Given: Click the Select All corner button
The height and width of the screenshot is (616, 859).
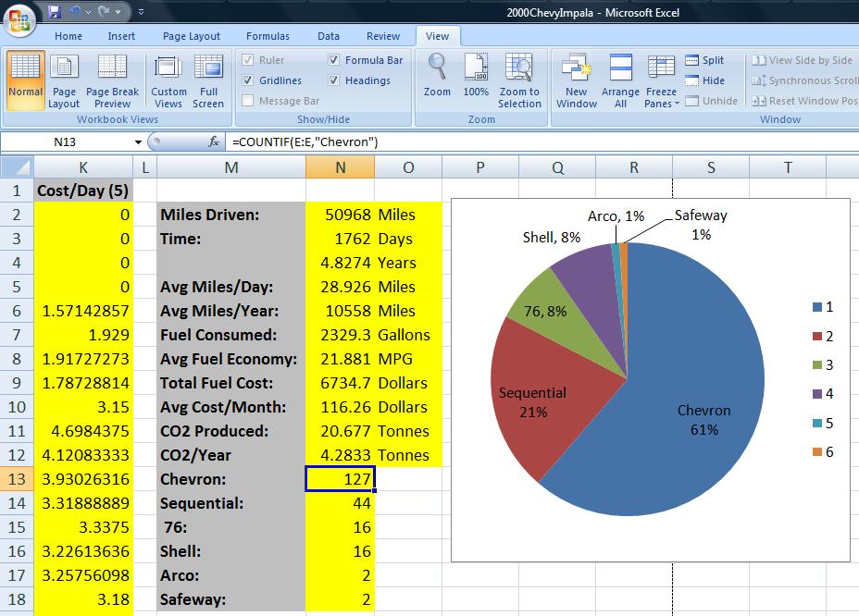Looking at the screenshot, I should click(x=17, y=167).
